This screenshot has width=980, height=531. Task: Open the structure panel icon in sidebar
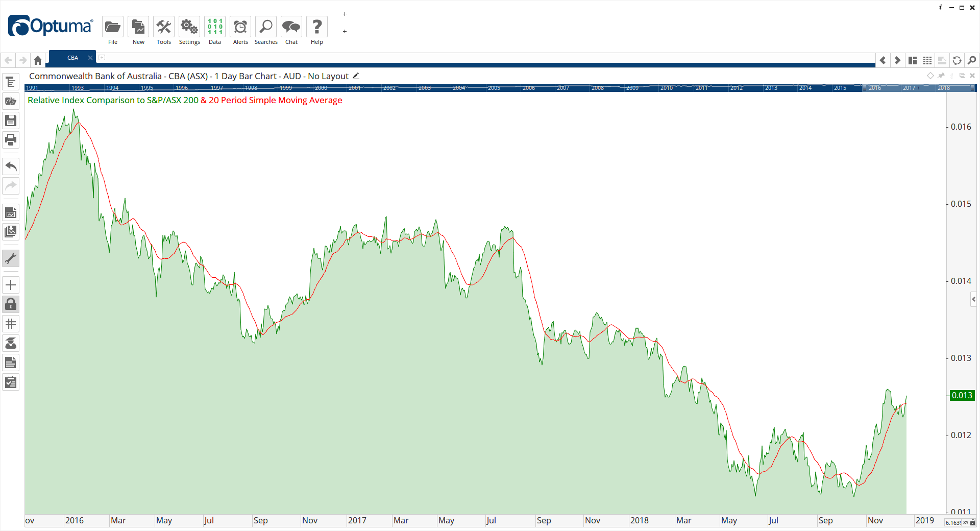(11, 82)
